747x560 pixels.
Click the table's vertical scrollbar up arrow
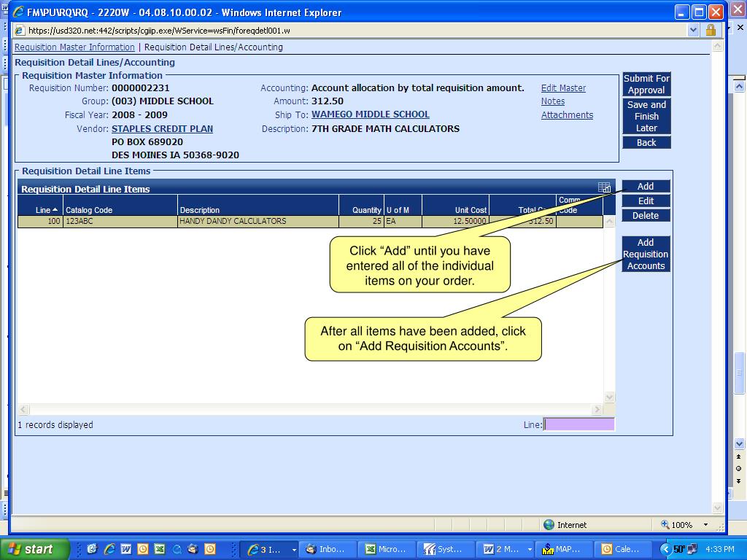pos(609,222)
